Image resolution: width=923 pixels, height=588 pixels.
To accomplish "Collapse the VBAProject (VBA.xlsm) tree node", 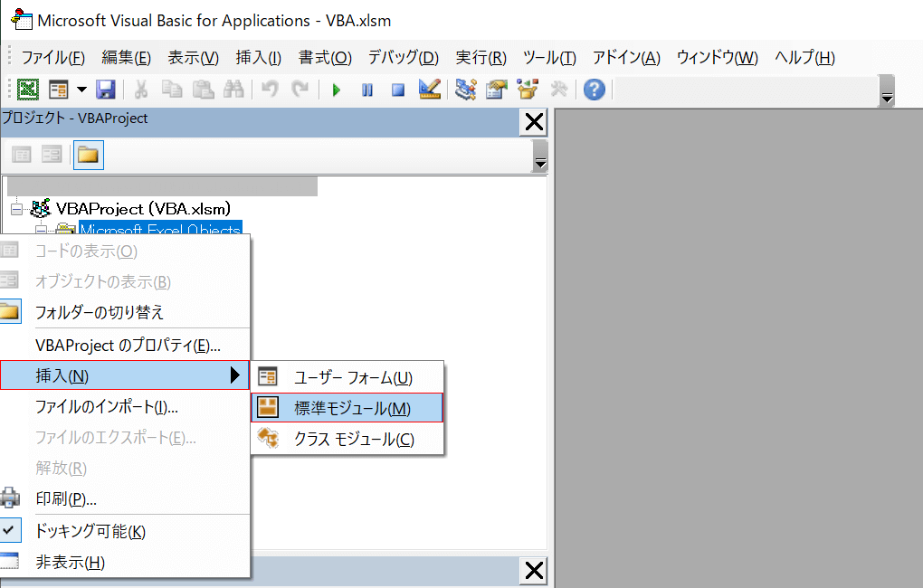I will (15, 209).
